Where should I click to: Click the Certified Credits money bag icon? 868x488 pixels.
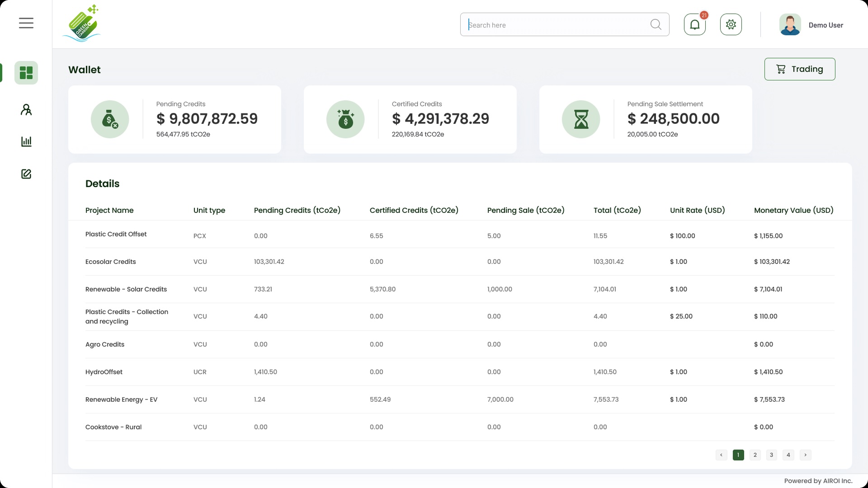345,119
